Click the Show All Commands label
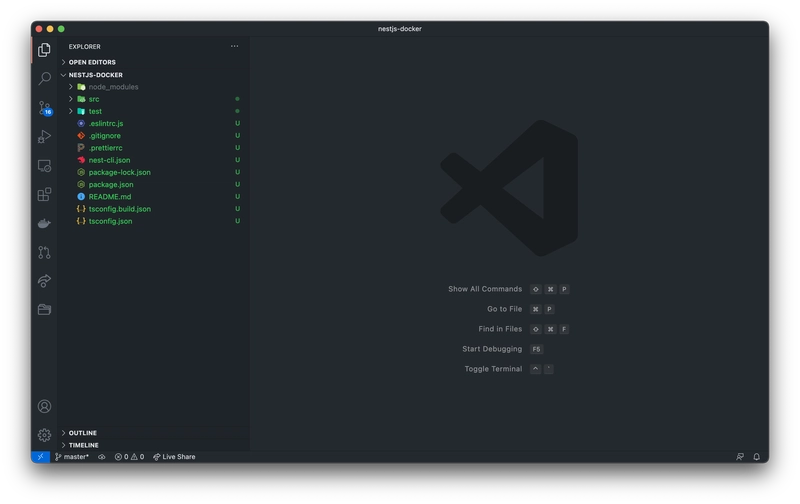The height and width of the screenshot is (504, 800). click(x=485, y=289)
